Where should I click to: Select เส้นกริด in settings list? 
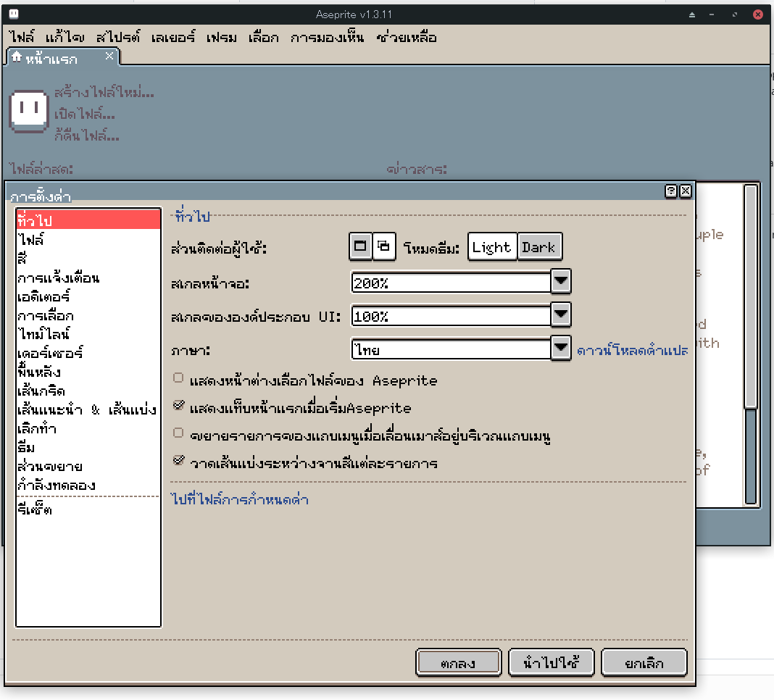click(x=88, y=391)
